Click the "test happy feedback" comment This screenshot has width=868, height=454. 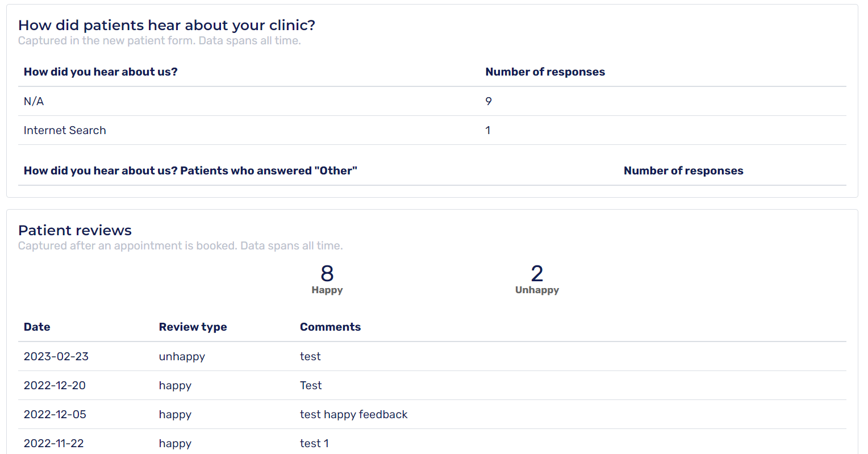tap(353, 415)
